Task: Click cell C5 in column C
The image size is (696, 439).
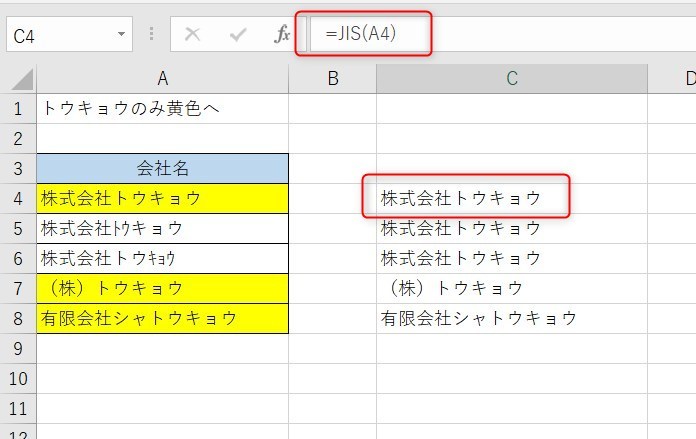Action: 512,229
